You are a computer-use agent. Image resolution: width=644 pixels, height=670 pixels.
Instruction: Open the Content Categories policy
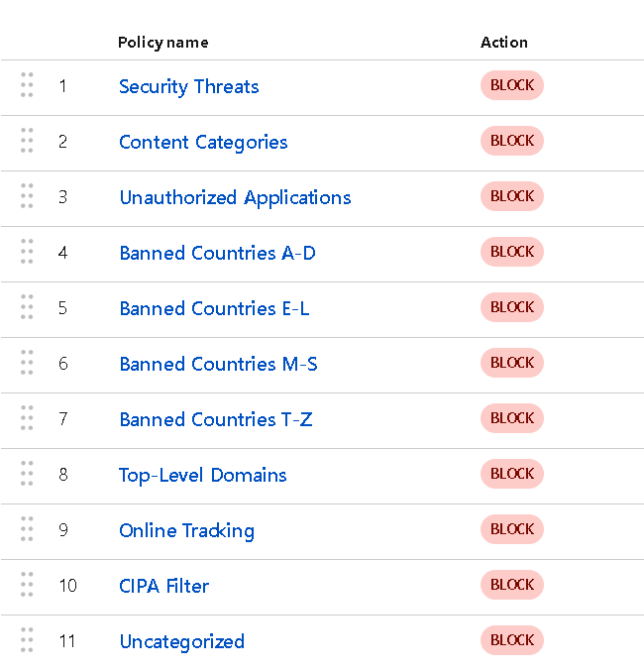[x=203, y=142]
